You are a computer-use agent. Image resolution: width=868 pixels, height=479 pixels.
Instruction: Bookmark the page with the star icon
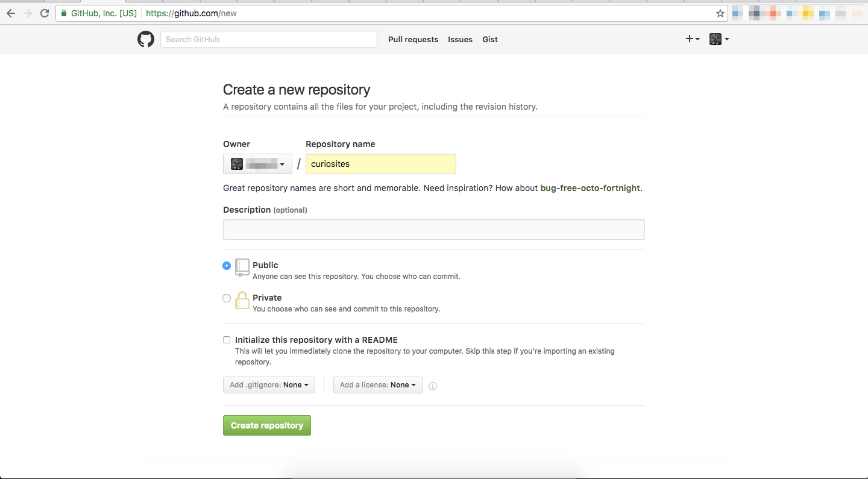(x=720, y=13)
